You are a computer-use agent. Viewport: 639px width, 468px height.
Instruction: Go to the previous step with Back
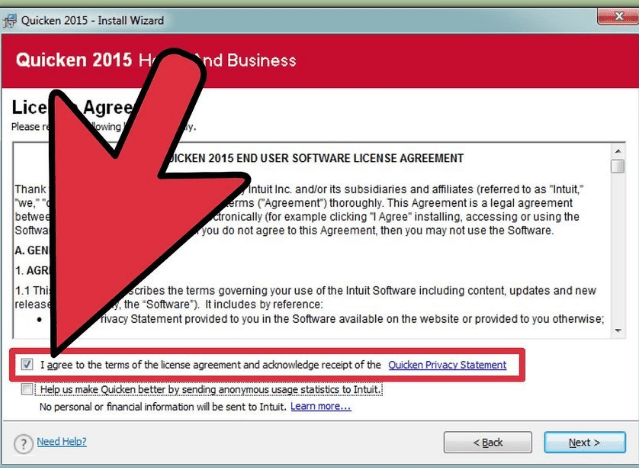coord(487,442)
